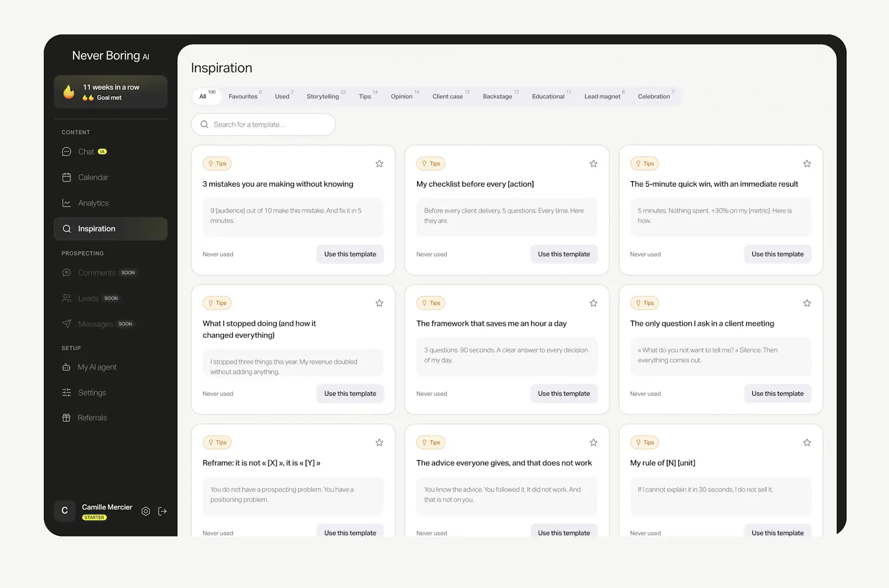Click the Referrals gift icon
Screen dimensions: 889x588
pyautogui.click(x=66, y=417)
